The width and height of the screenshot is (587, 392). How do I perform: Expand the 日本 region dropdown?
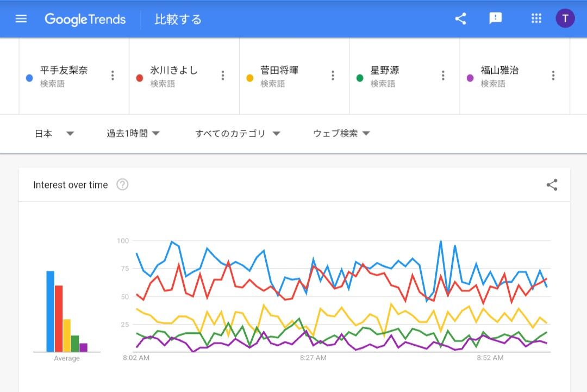[54, 134]
